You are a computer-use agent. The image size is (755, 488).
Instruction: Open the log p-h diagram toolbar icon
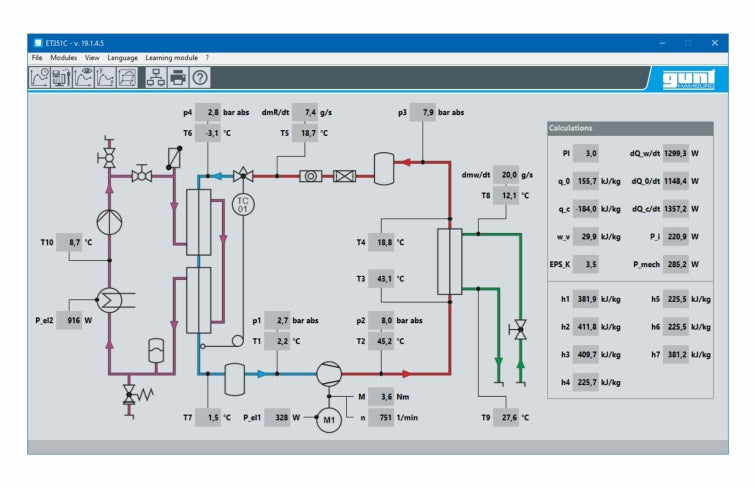click(127, 78)
